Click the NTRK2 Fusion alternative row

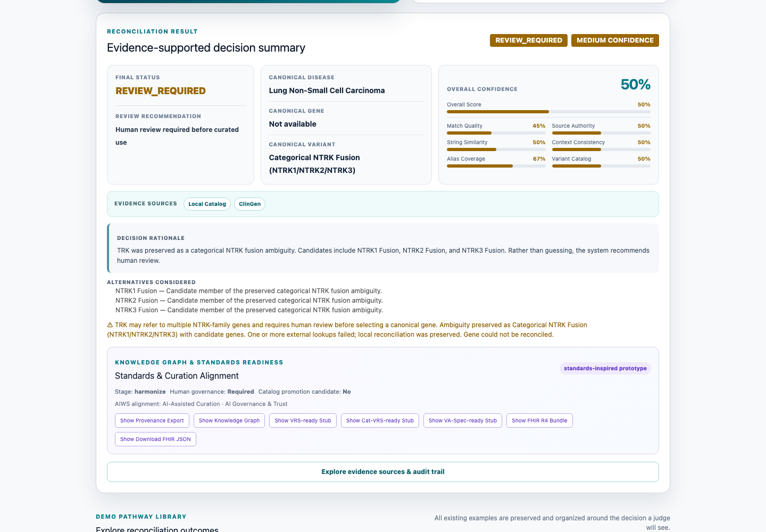249,301
